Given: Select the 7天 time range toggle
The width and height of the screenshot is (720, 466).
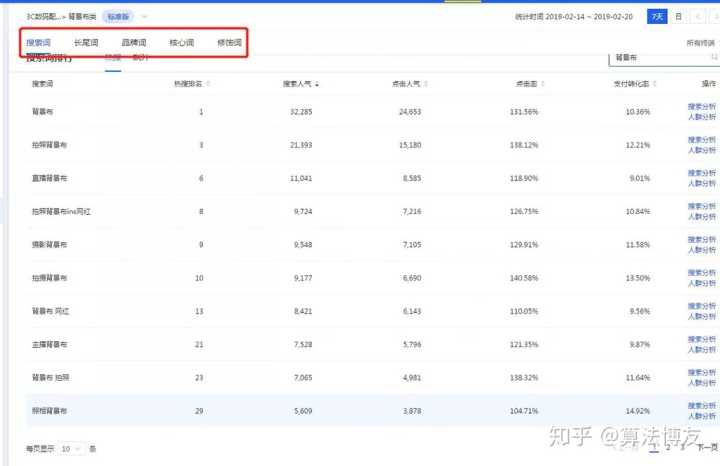Looking at the screenshot, I should pyautogui.click(x=657, y=17).
